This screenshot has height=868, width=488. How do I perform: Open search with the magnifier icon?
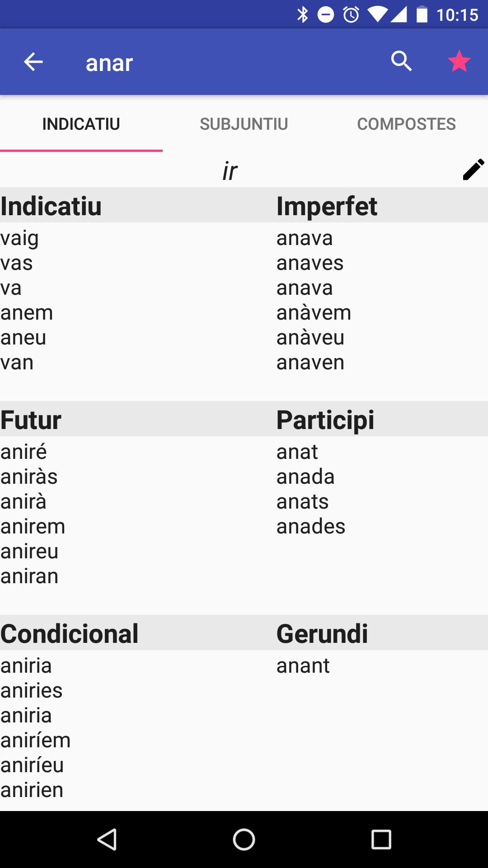click(x=401, y=61)
